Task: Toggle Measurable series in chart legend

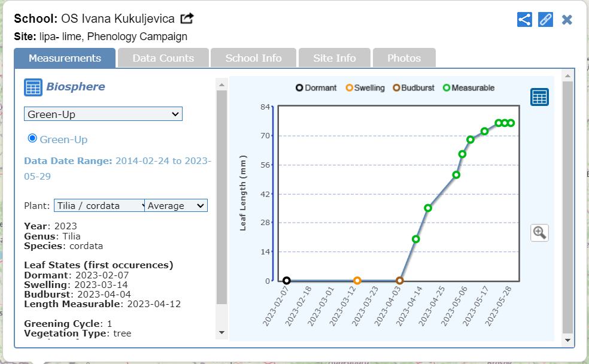Action: coord(468,88)
